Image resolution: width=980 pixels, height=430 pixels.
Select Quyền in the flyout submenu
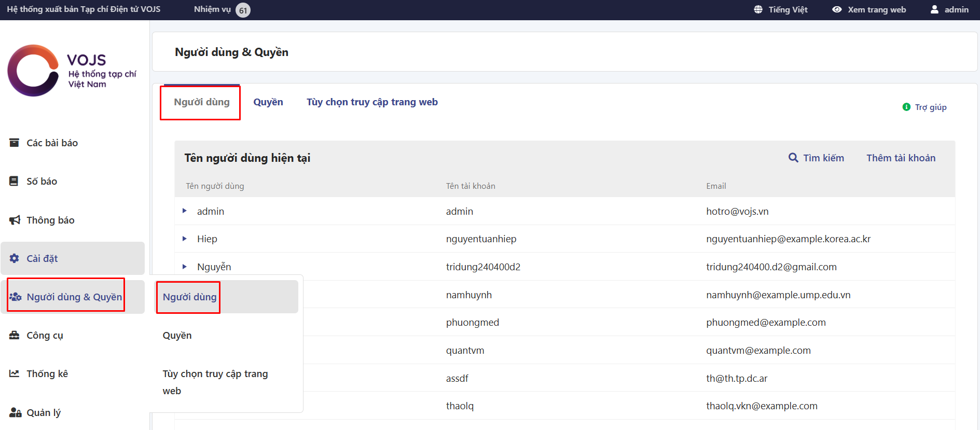[177, 336]
